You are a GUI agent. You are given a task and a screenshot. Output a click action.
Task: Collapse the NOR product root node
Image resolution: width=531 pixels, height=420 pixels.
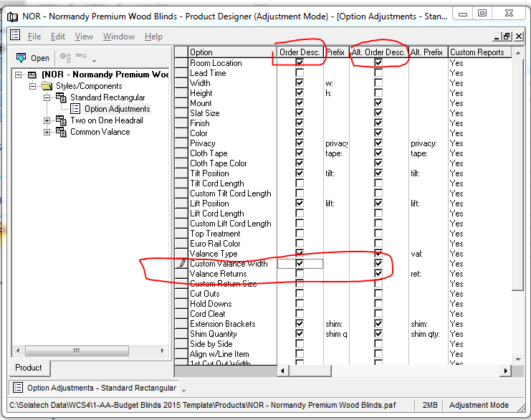19,75
